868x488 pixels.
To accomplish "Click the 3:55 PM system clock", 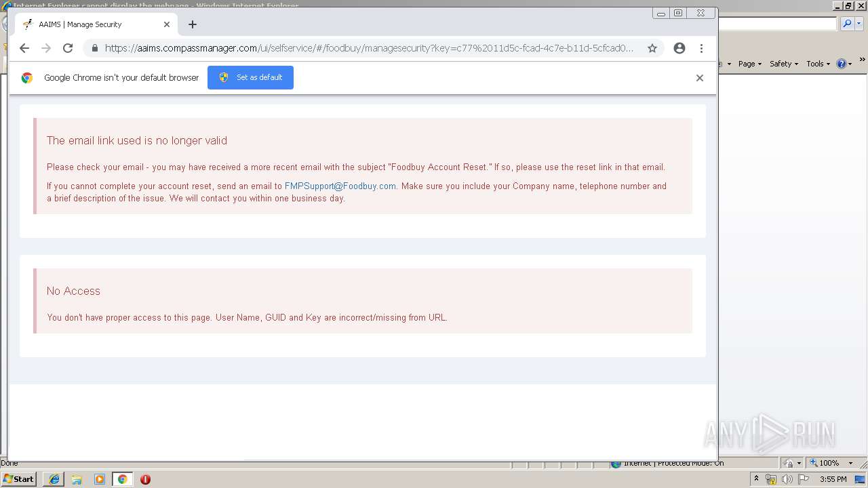I will pos(833,479).
